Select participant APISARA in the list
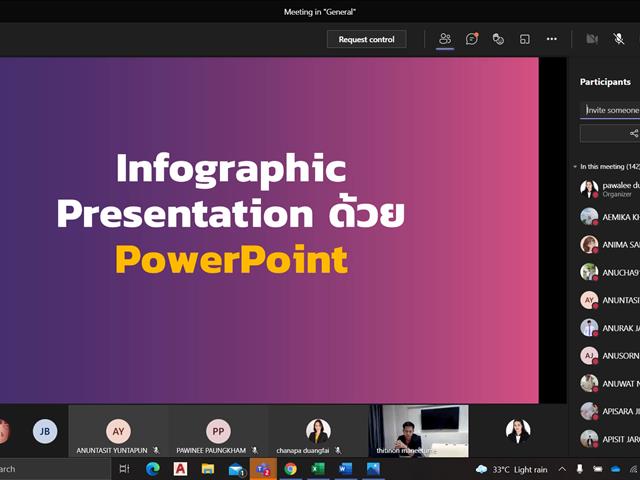 [610, 411]
